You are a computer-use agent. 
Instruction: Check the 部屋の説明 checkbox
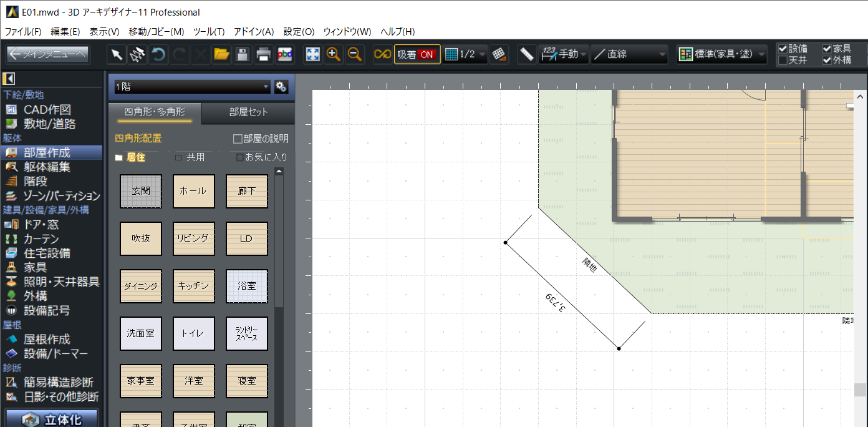238,139
